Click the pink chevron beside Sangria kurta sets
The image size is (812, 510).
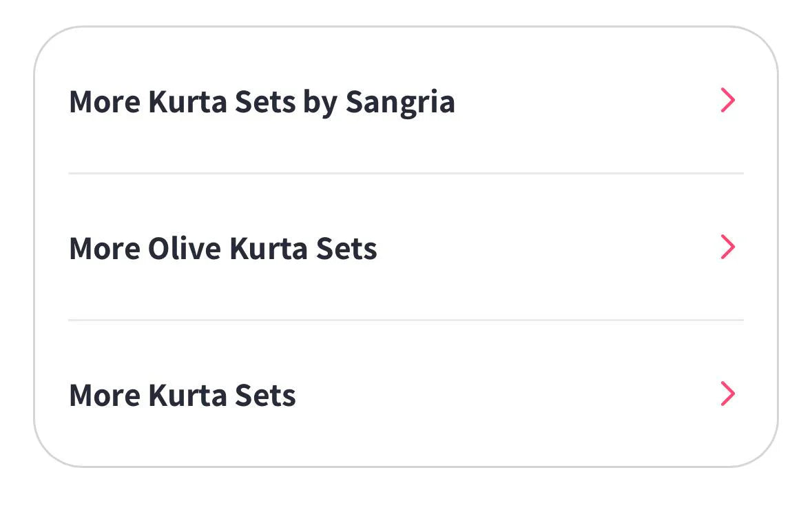click(x=727, y=101)
